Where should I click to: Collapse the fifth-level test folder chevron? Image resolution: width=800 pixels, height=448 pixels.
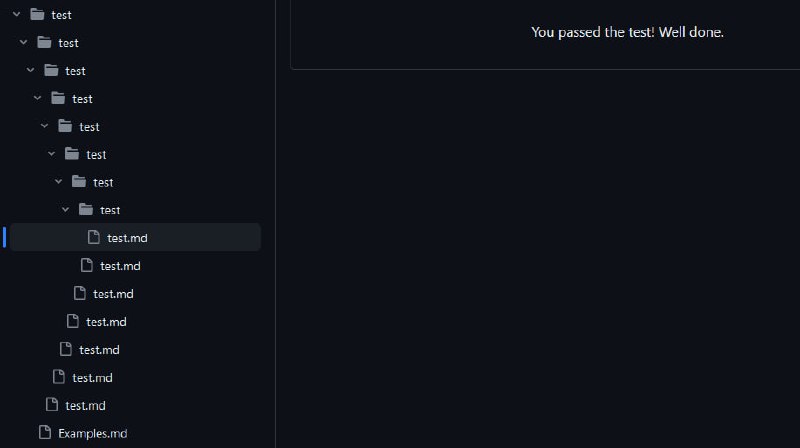(x=44, y=127)
